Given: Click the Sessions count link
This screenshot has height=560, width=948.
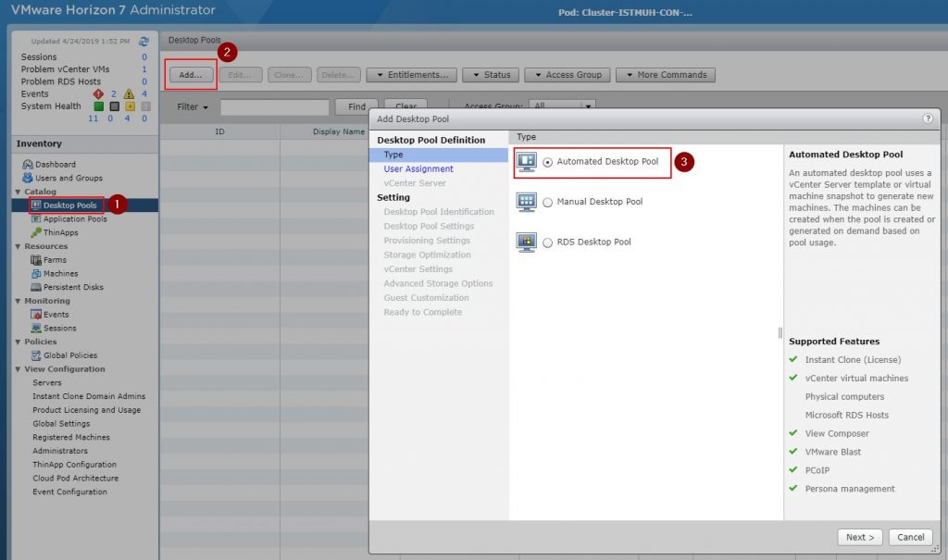Looking at the screenshot, I should [143, 56].
